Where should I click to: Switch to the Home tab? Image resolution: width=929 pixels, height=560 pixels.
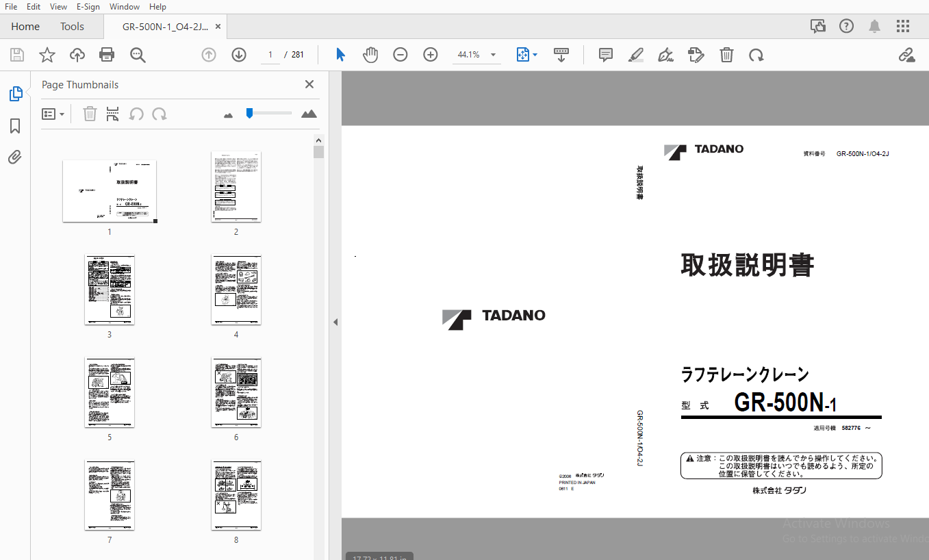(25, 26)
